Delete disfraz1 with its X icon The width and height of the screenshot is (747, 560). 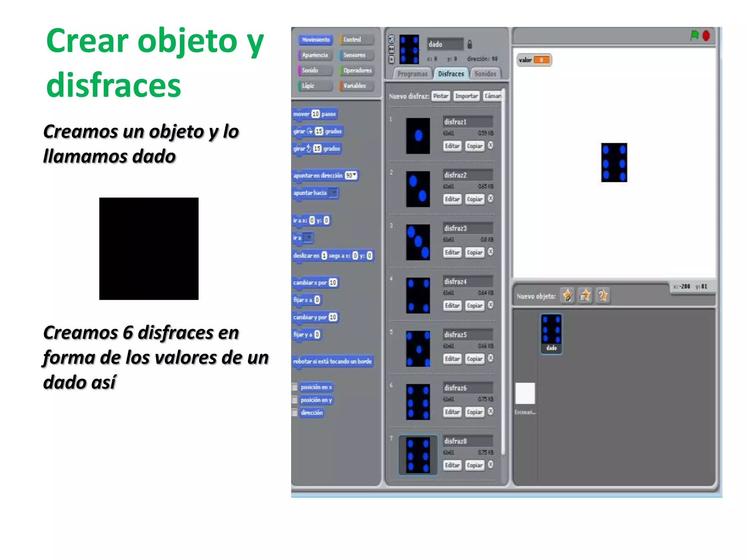point(491,145)
